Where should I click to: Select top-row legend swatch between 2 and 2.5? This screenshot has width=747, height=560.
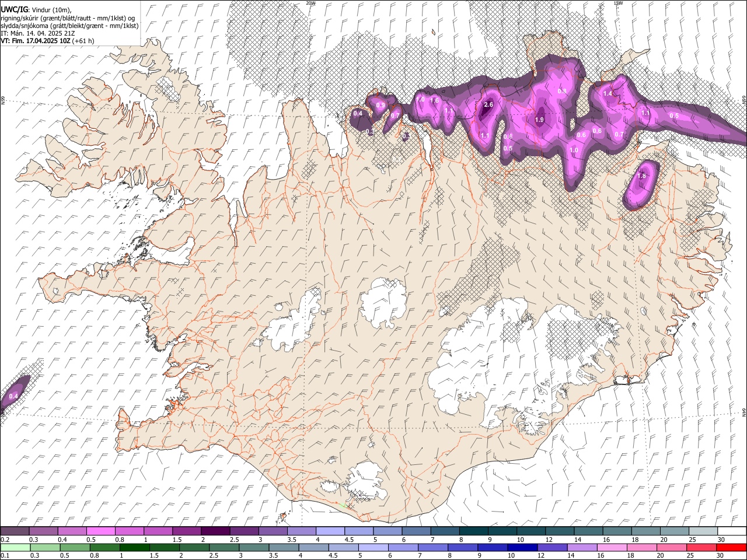coord(215,531)
